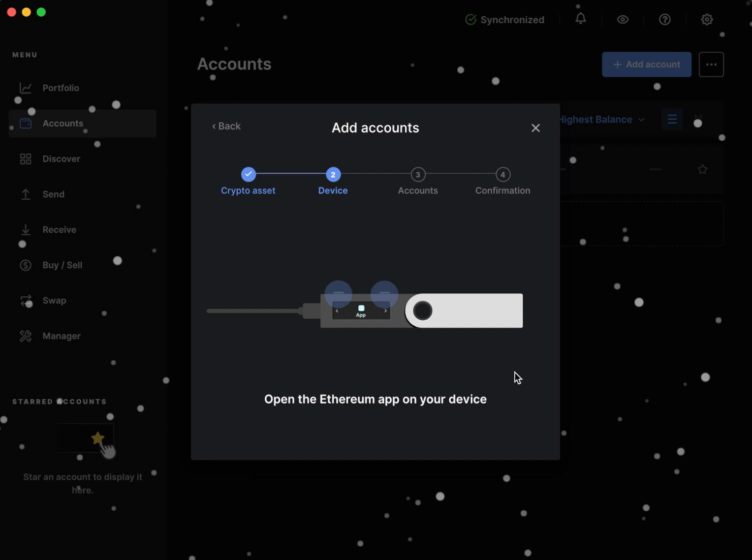This screenshot has width=752, height=560.
Task: Click the Synchronized status indicator
Action: pos(505,20)
